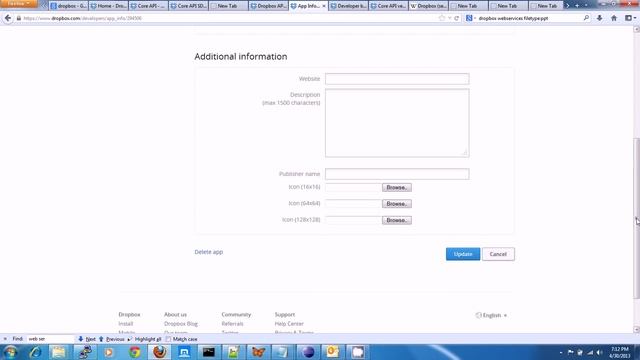Switch to the Wikipedia 'Dropbox (se...' tab

(x=428, y=6)
